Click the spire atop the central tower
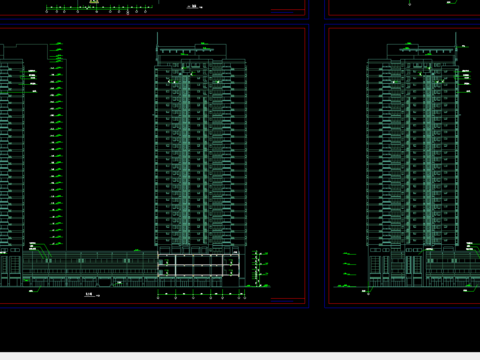 (157, 45)
